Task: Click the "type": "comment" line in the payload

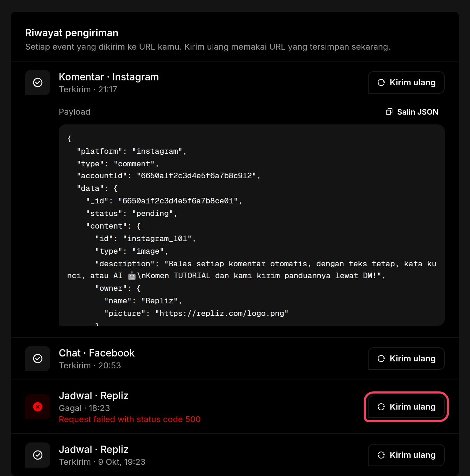Action: tap(118, 164)
